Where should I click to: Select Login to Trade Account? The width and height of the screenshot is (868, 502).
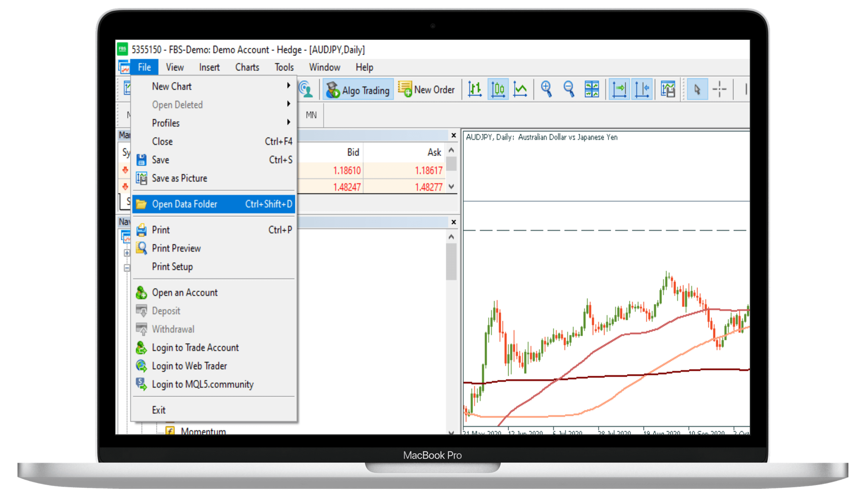(214, 348)
